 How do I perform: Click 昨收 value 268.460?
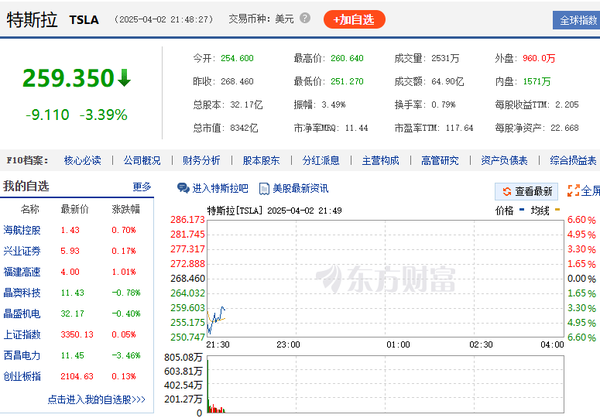(237, 81)
